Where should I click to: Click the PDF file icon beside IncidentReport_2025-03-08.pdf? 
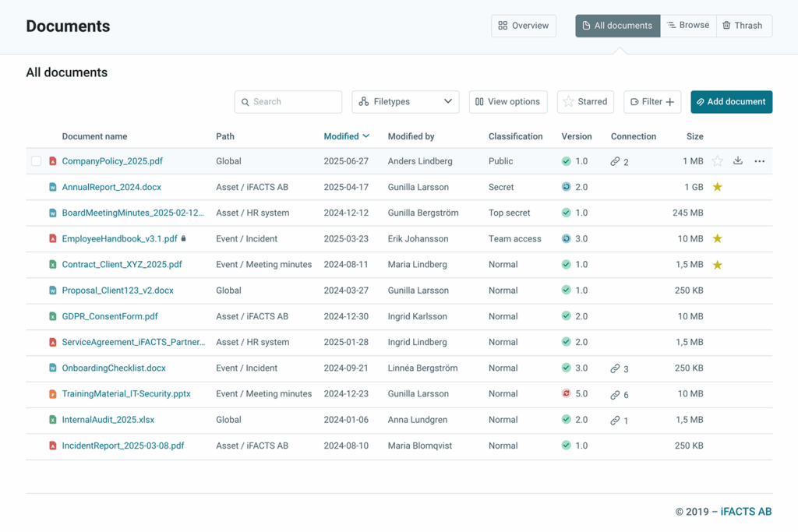[x=53, y=446]
